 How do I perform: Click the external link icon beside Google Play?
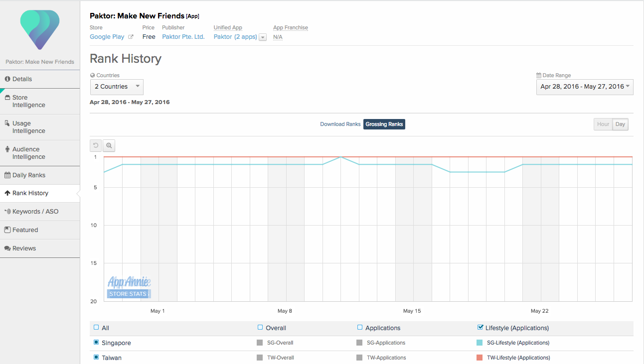[131, 37]
